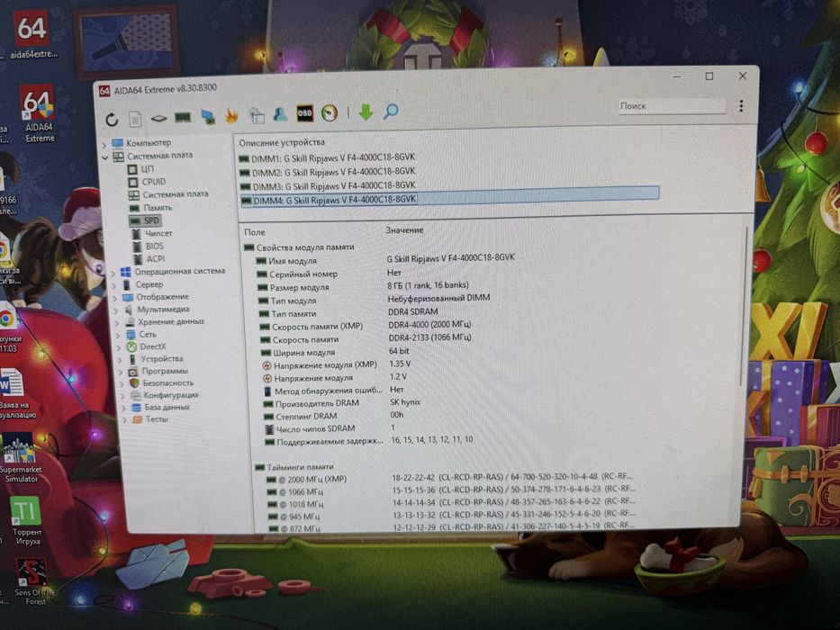Open the CPU chip icon in the toolbar
Screen dimensions: 840x630
pos(158,119)
